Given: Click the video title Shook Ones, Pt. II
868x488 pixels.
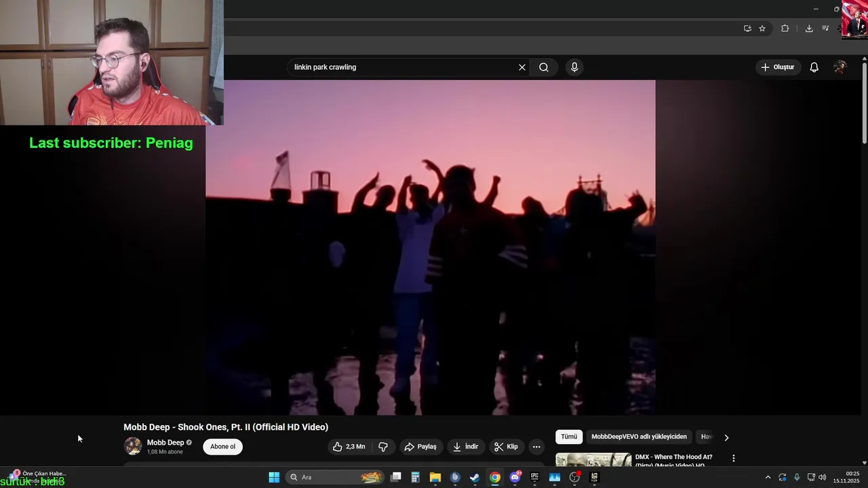Looking at the screenshot, I should click(226, 427).
